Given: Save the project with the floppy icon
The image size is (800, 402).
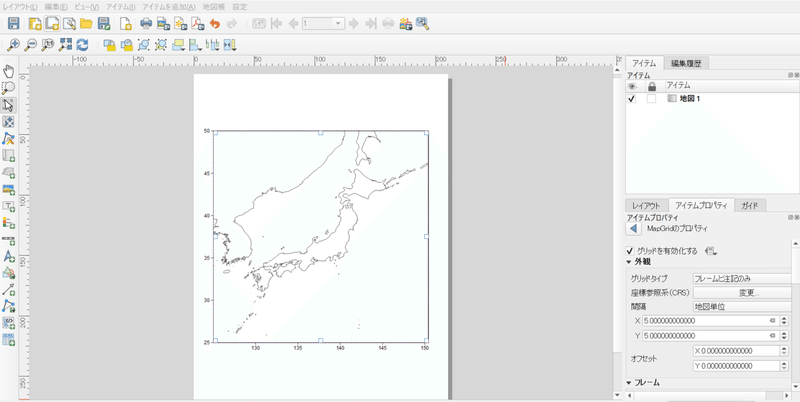Looking at the screenshot, I should tap(14, 23).
